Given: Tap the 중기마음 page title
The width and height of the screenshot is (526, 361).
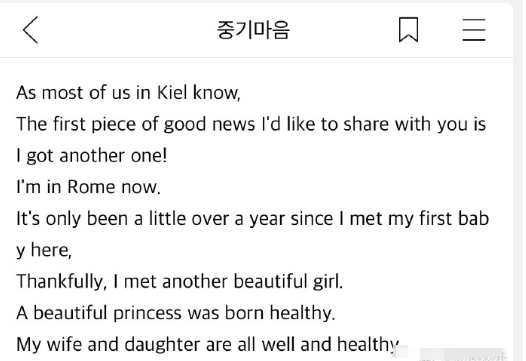Looking at the screenshot, I should 253,30.
